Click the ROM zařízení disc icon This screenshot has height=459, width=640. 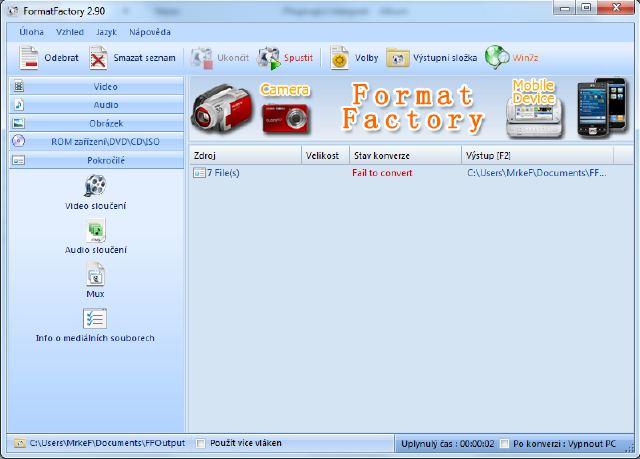point(18,141)
